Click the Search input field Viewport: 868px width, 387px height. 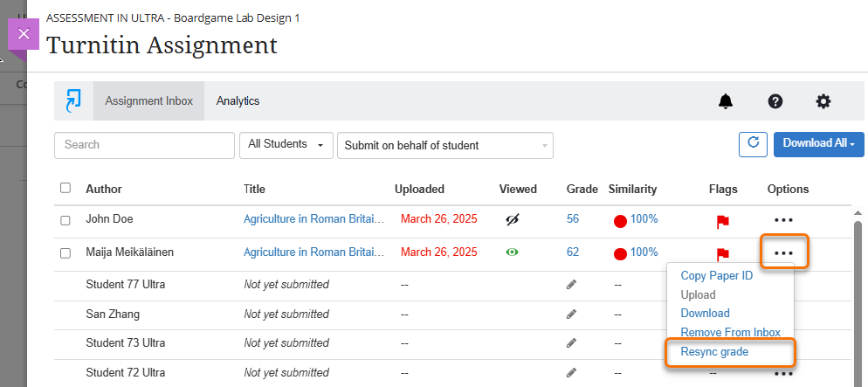[144, 145]
